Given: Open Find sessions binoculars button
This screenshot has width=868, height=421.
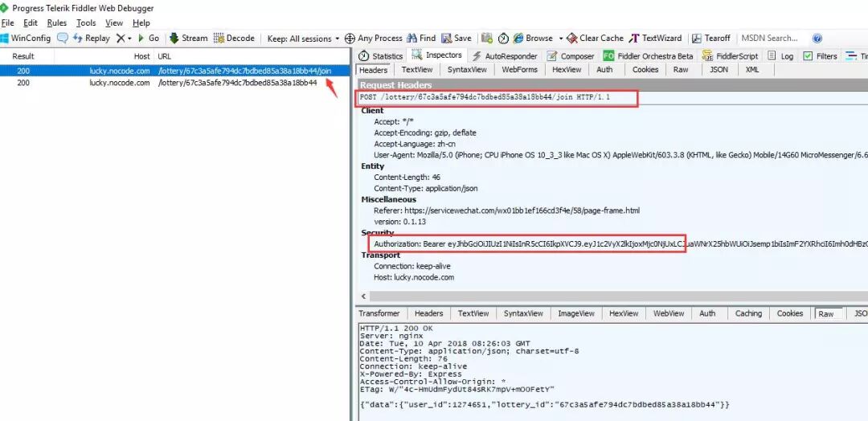Looking at the screenshot, I should 421,39.
